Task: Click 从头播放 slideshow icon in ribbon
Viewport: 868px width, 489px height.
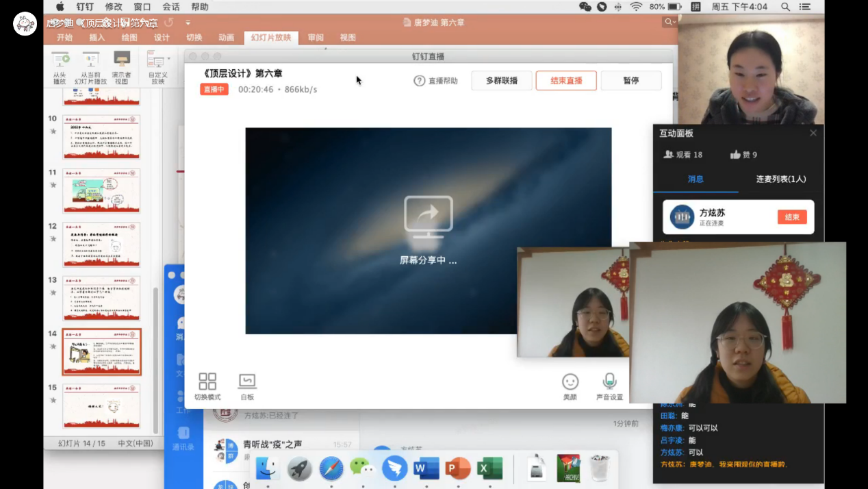Action: coord(60,60)
